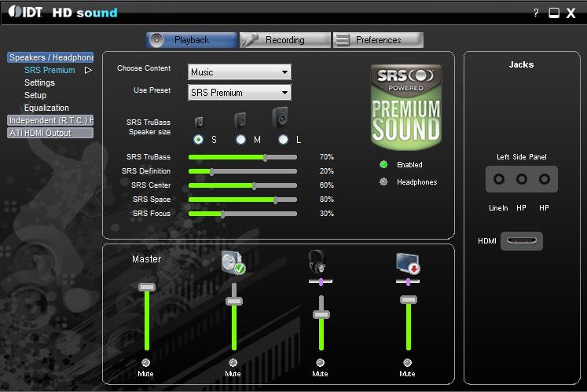The height and width of the screenshot is (392, 587).
Task: Click the speaker icon on Playback tab
Action: (157, 40)
